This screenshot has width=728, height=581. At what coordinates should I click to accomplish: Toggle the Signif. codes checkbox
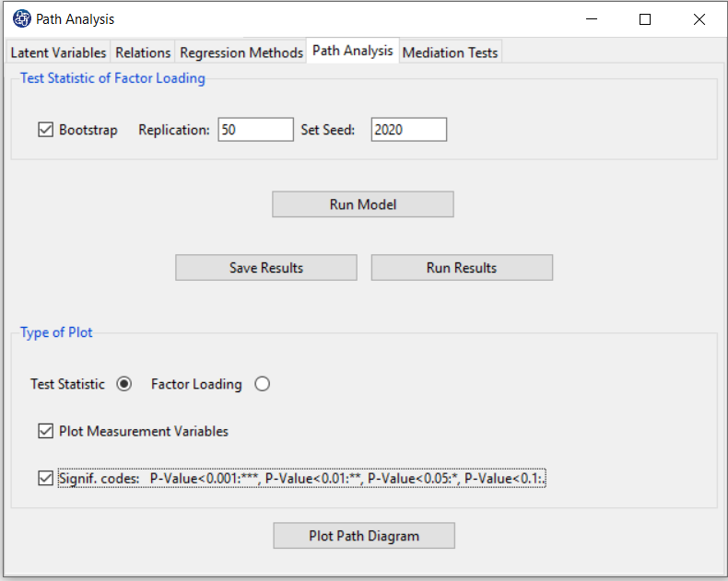[x=45, y=478]
